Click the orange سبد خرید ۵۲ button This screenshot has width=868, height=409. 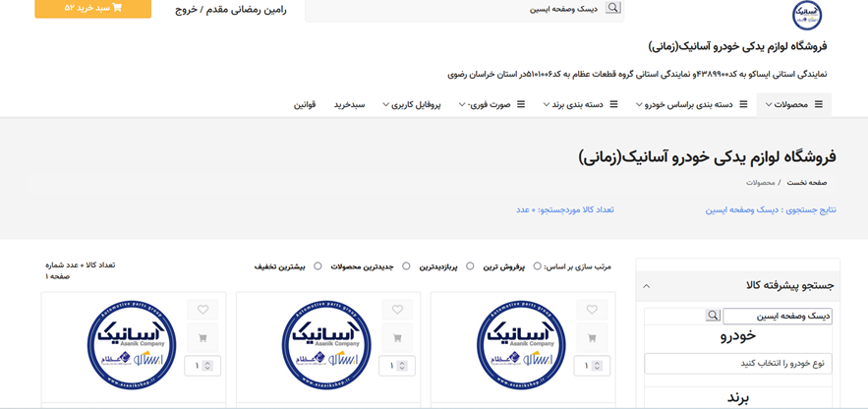pos(93,8)
